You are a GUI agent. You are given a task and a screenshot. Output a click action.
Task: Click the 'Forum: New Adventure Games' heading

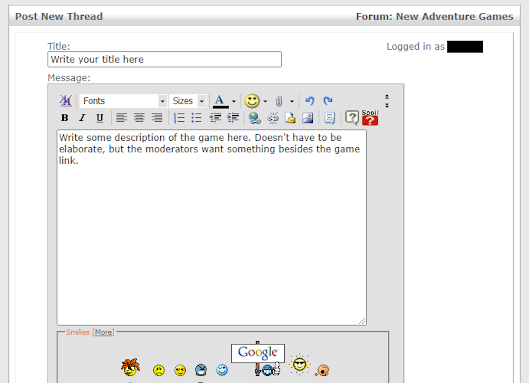[435, 17]
